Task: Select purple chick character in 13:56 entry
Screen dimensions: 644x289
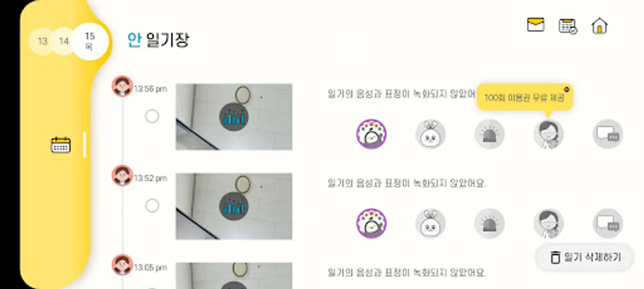Action: tap(371, 134)
